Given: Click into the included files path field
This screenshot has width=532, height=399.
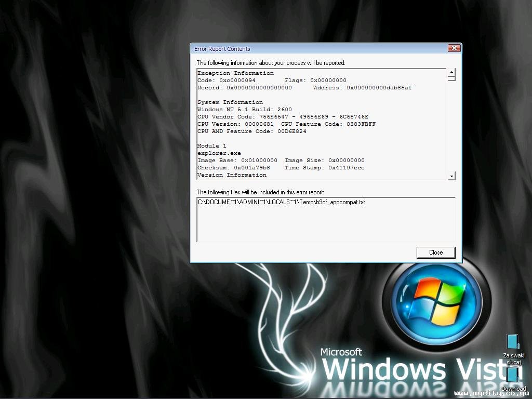Looking at the screenshot, I should pyautogui.click(x=326, y=220).
